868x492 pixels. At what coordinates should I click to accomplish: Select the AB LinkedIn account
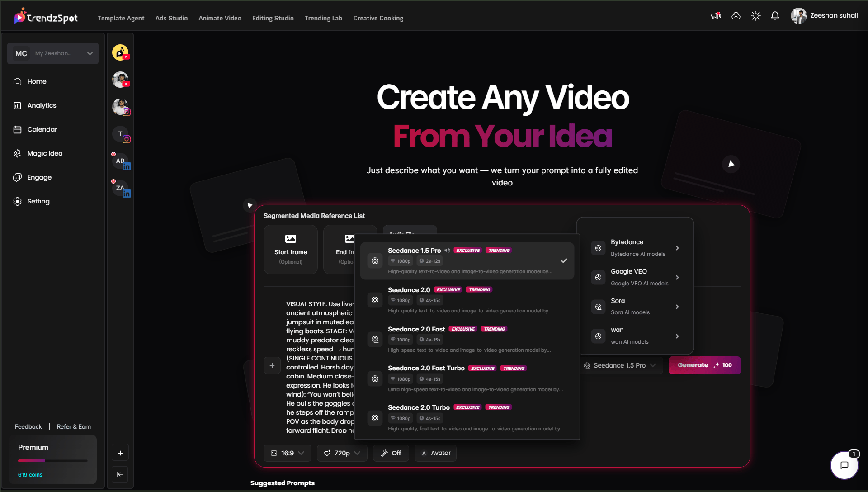click(120, 161)
